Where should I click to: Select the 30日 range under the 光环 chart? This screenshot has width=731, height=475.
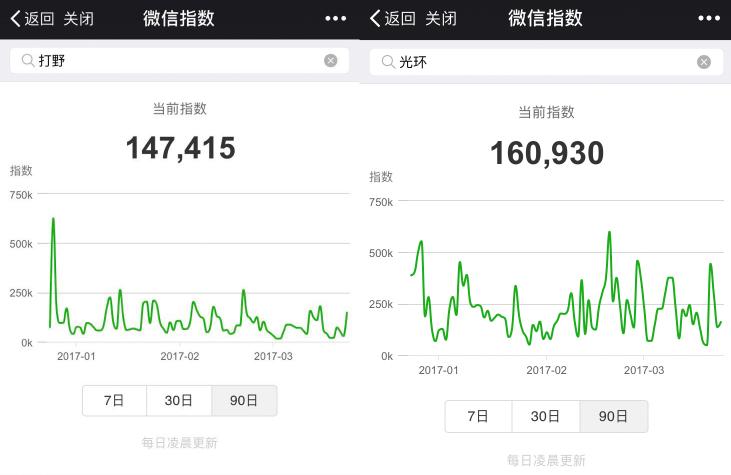click(x=545, y=416)
